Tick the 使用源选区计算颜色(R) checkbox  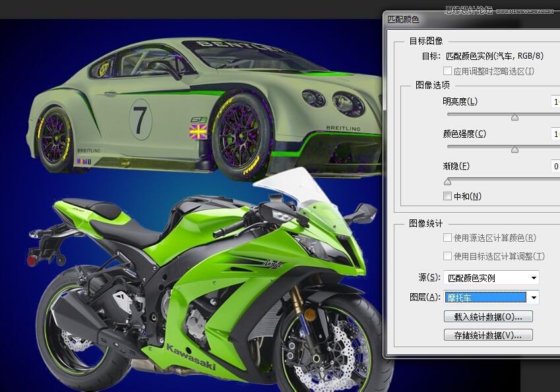[x=447, y=237]
